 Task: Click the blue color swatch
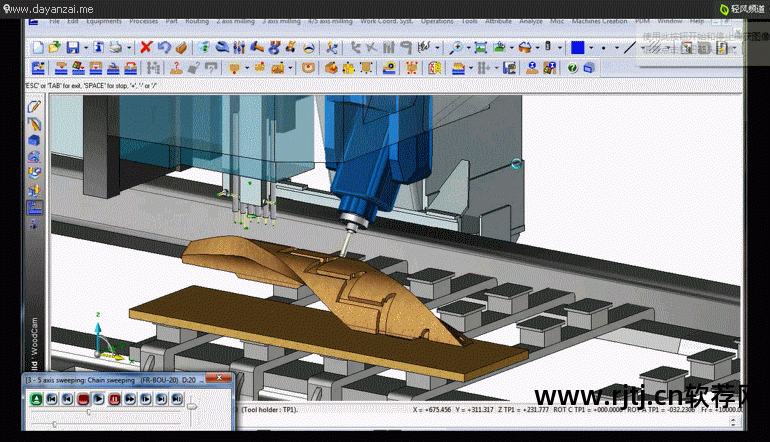click(x=578, y=48)
